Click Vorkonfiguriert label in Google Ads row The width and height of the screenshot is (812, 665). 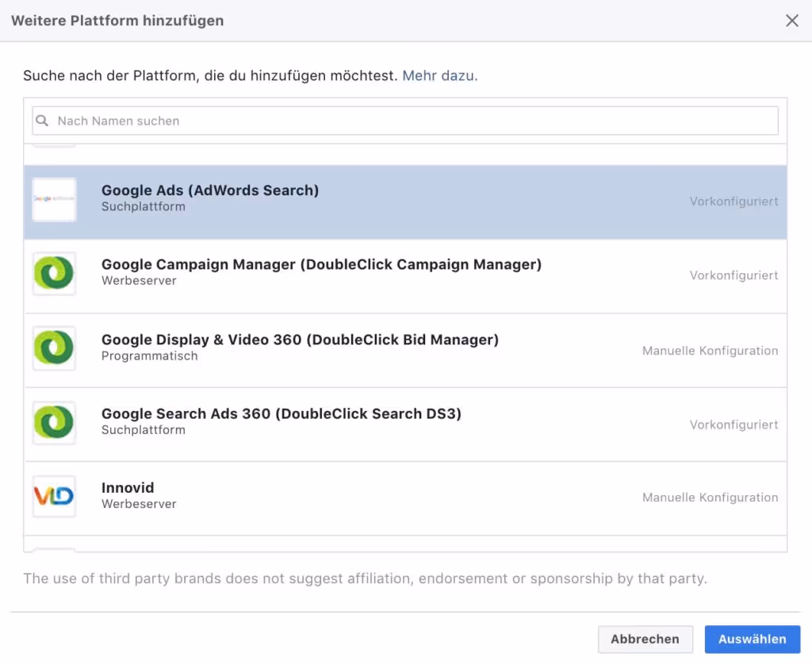pos(733,202)
